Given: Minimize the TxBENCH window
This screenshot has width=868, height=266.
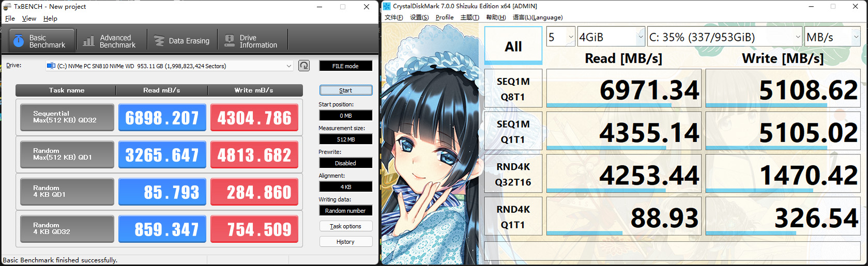Looking at the screenshot, I should (319, 7).
